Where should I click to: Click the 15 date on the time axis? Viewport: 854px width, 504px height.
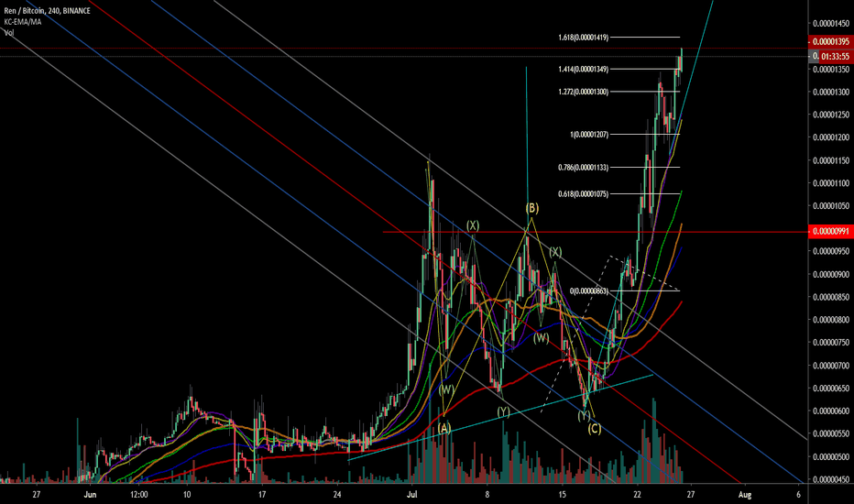coord(562,495)
